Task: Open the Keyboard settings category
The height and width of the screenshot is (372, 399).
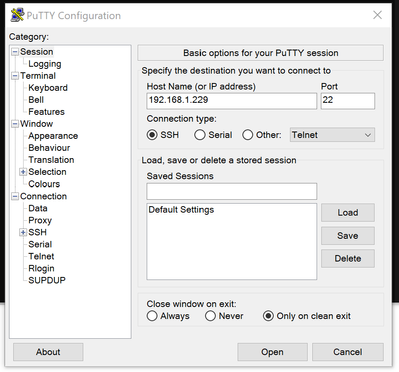Action: pyautogui.click(x=48, y=88)
